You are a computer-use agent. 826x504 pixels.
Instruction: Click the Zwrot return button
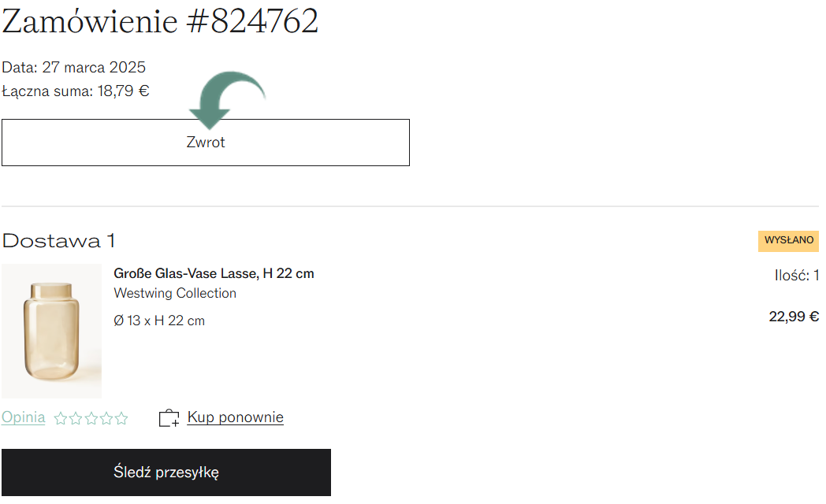(x=206, y=143)
